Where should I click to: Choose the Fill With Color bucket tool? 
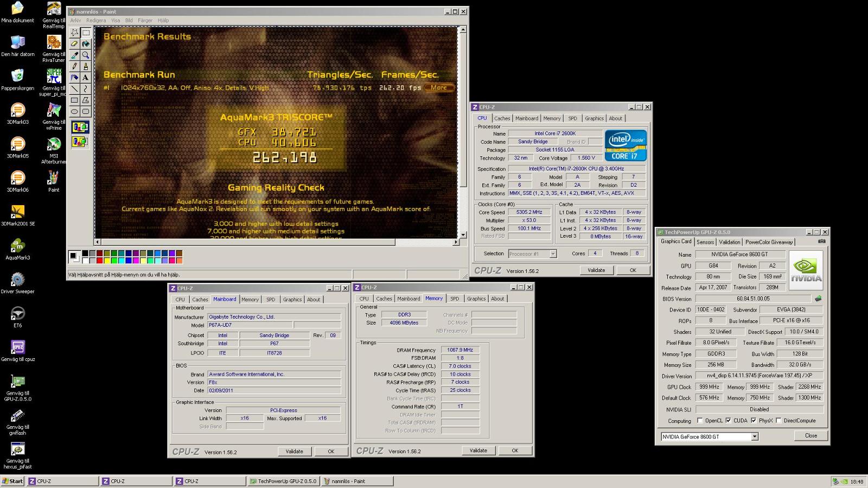(86, 44)
